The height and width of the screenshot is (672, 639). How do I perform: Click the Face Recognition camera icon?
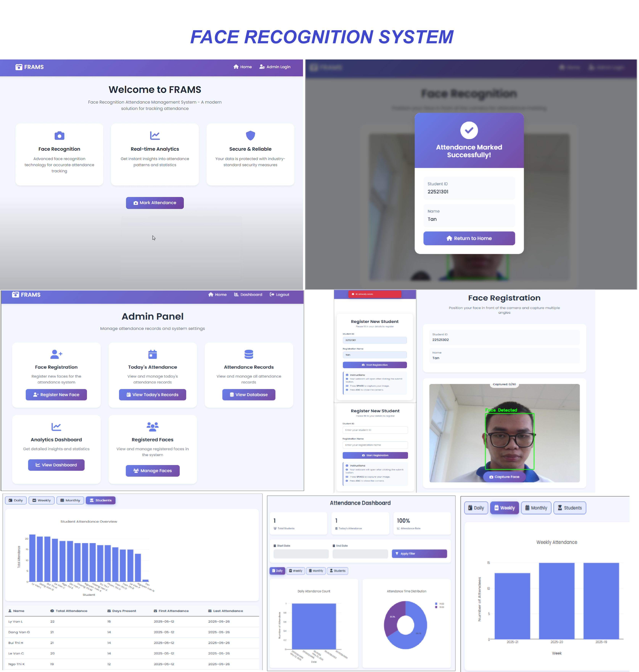pyautogui.click(x=59, y=136)
